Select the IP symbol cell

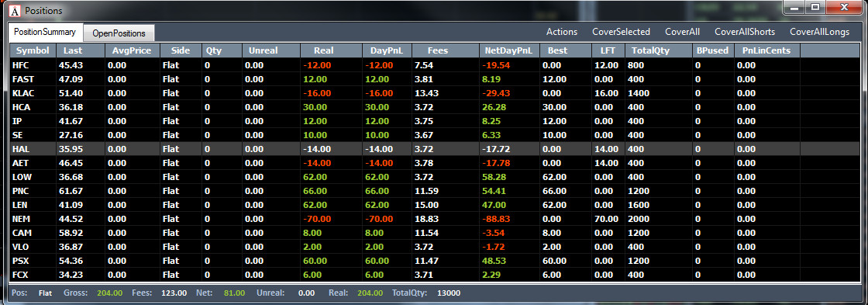(33, 121)
